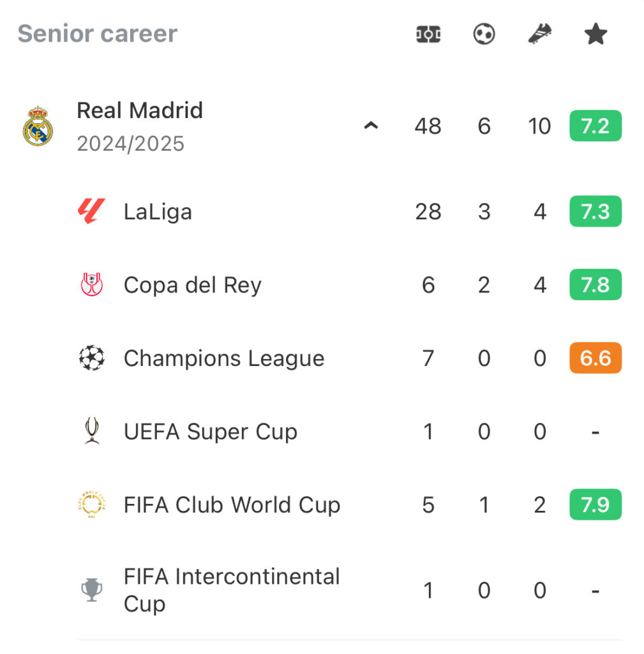This screenshot has height=654, width=644.
Task: Open FIFA Intercontinental Cup row
Action: coord(349,589)
